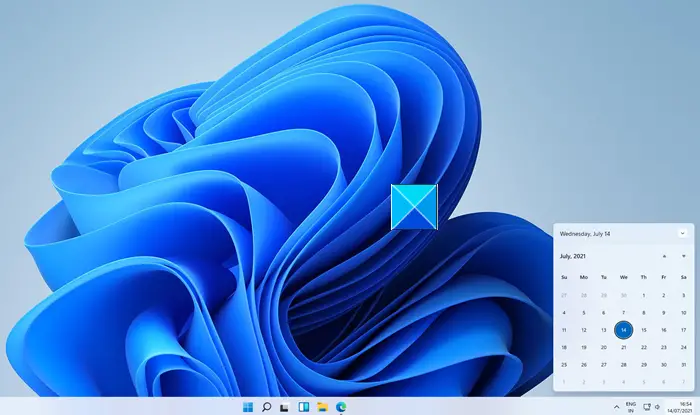Click the ENG IN language indicator
The height and width of the screenshot is (415, 700).
(631, 407)
